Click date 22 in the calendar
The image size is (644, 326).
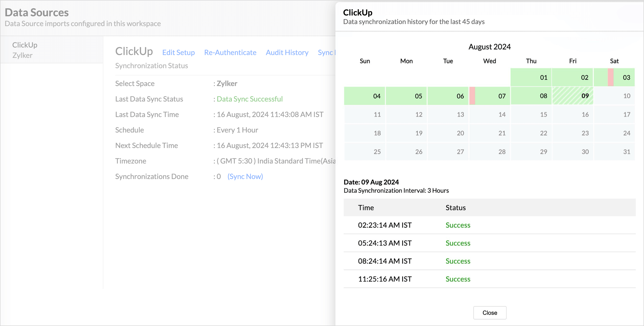coord(531,133)
